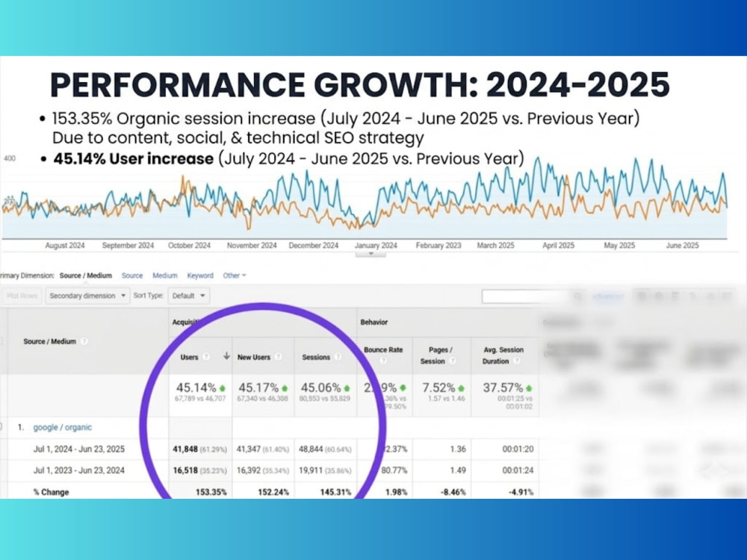Click the blurred Plot Rows button
Viewport: 747px width, 560px height.
pos(22,296)
